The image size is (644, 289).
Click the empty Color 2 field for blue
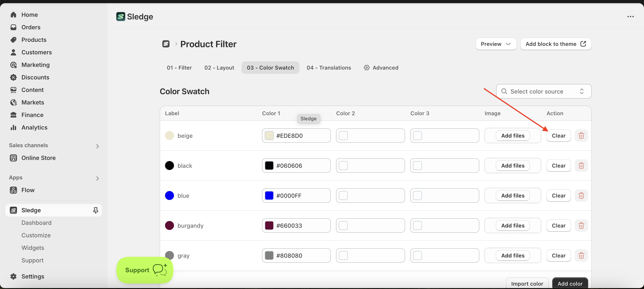point(370,195)
